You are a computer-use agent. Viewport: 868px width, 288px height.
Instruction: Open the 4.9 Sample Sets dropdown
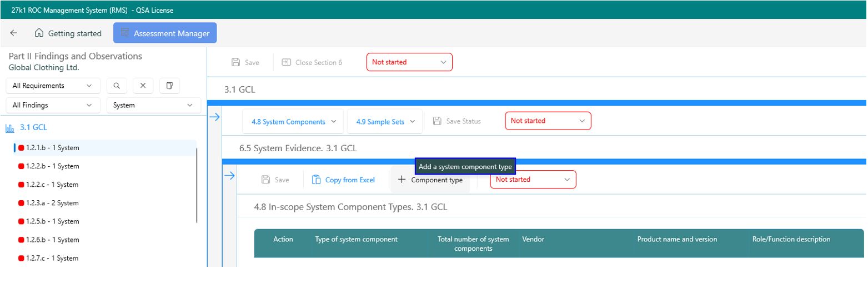click(x=384, y=121)
